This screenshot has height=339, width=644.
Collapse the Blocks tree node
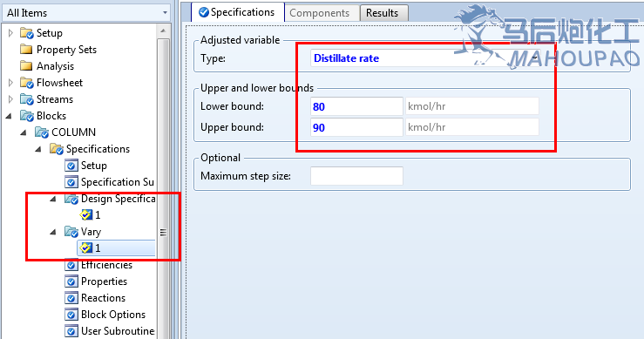pos(9,116)
